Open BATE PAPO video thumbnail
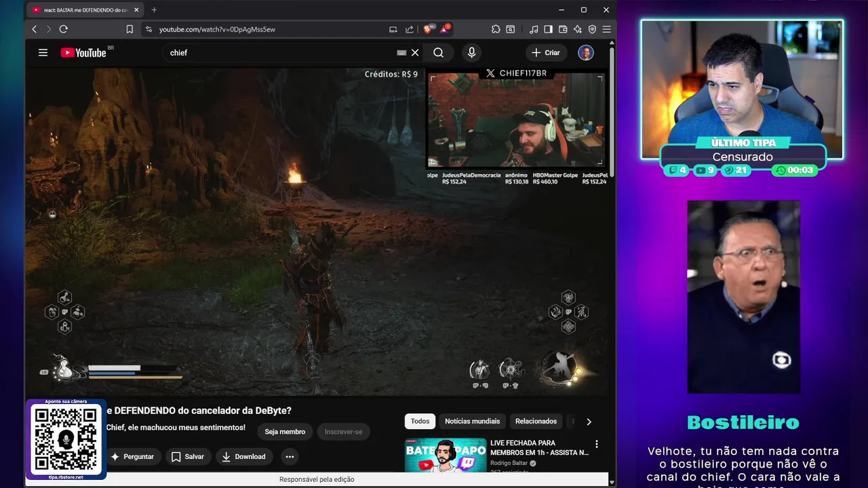The width and height of the screenshot is (868, 488). (445, 455)
